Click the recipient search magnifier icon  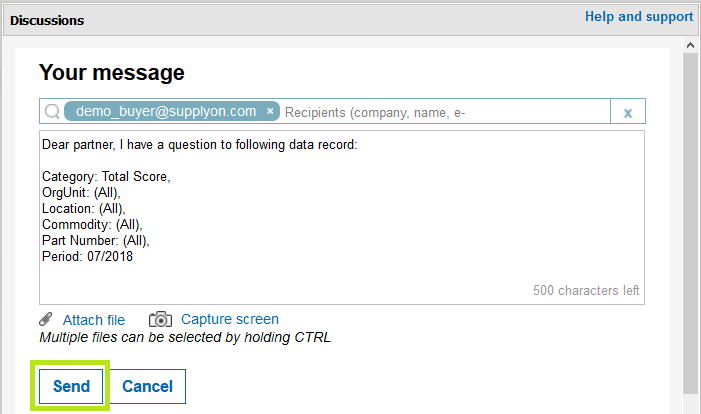click(x=52, y=111)
